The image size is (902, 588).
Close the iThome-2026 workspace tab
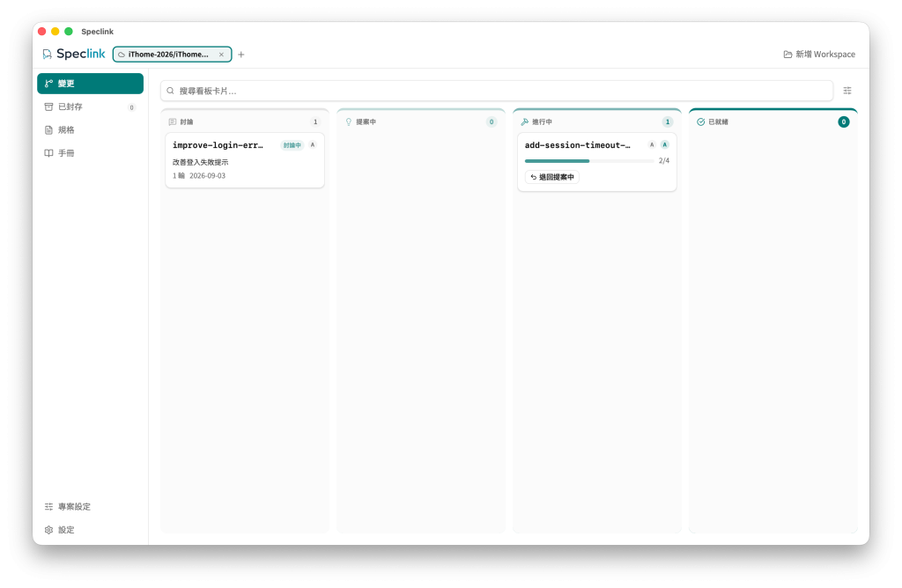[x=221, y=55]
